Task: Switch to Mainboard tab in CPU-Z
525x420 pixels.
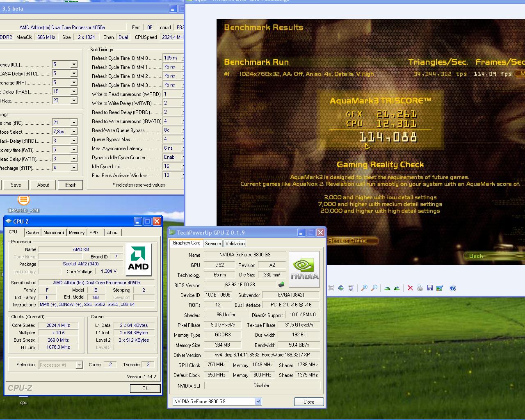Action: coord(54,233)
